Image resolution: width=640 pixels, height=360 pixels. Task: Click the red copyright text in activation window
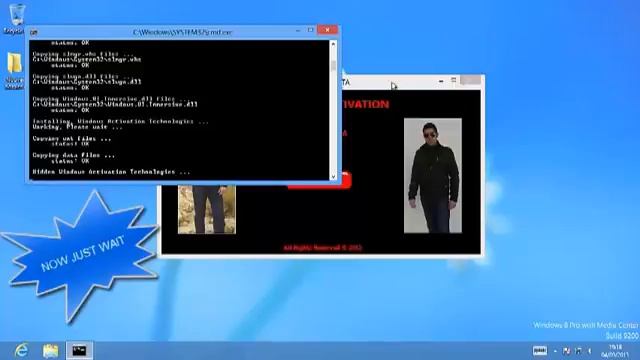pyautogui.click(x=323, y=248)
